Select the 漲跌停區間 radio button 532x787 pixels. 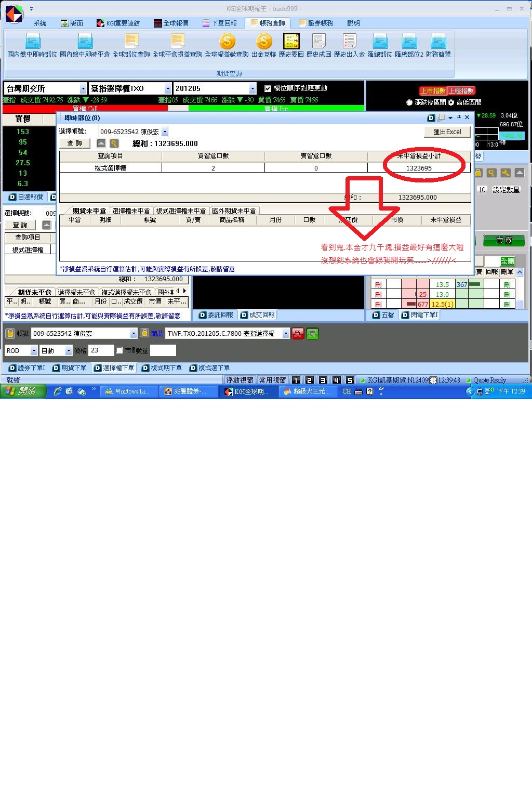(x=409, y=102)
